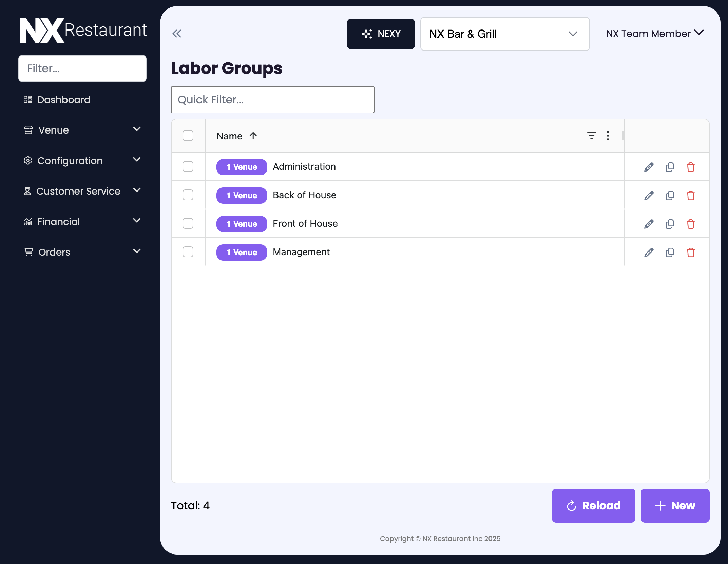Click inside the Quick Filter field
Screen dimensions: 728x564
coord(272,99)
